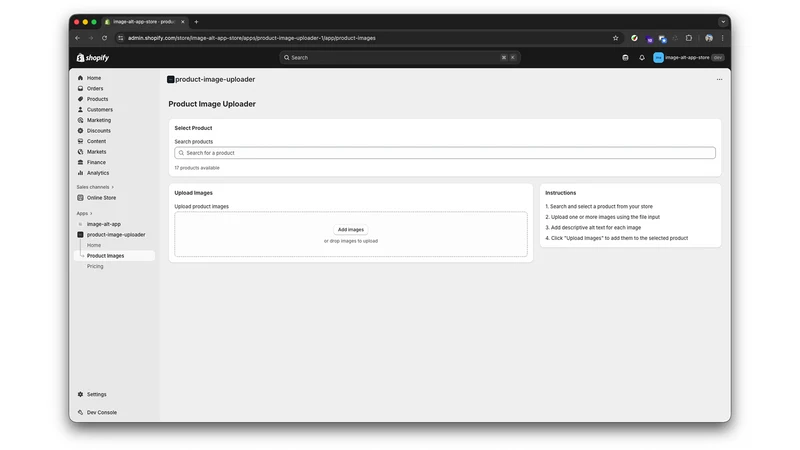
Task: Click the product-image-uploader app icon in header
Action: [x=171, y=80]
